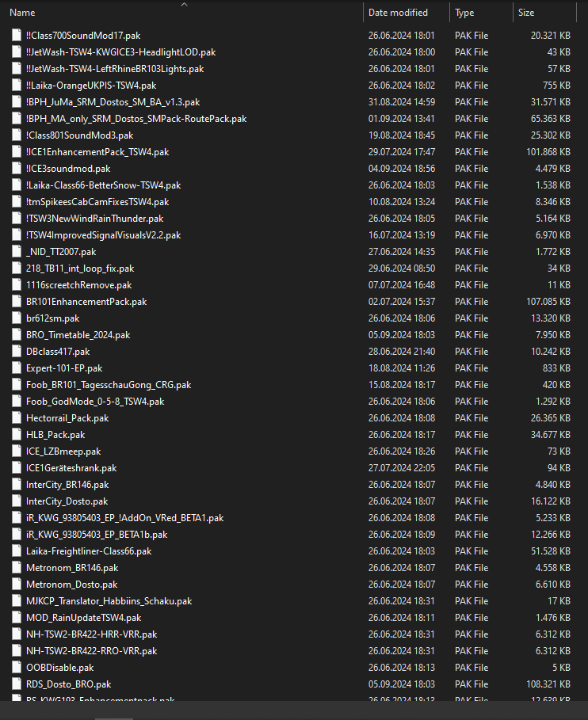Select the Metronom_BR146.pak file name
The image size is (588, 720).
coord(72,568)
